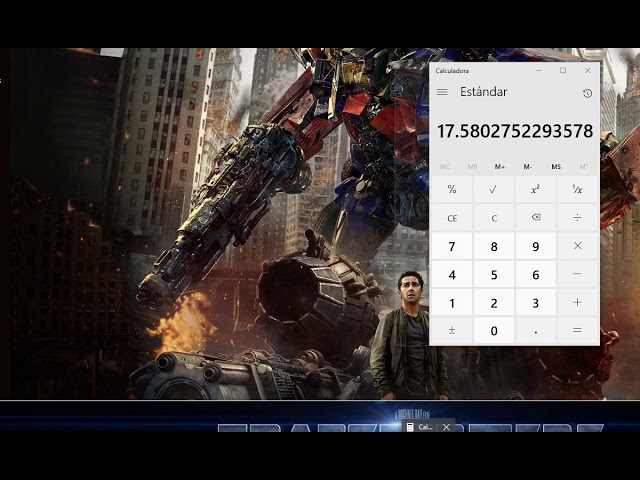Screen dimensions: 640x480
Task: Click the M- memory subtract button
Action: pos(528,167)
